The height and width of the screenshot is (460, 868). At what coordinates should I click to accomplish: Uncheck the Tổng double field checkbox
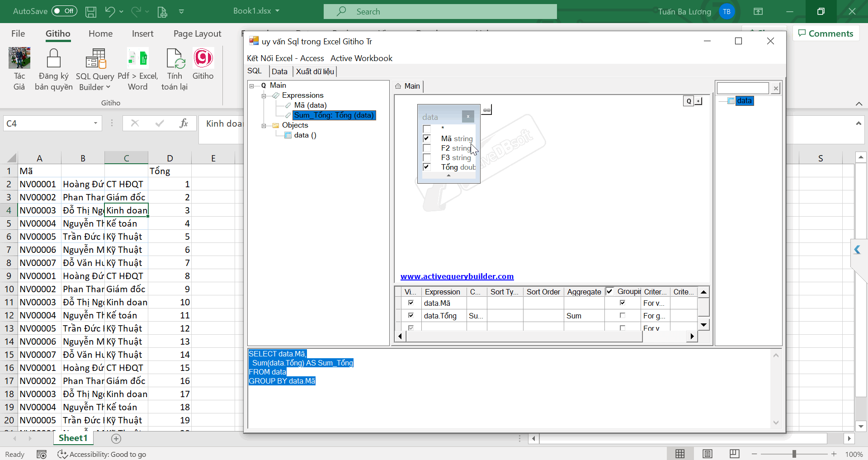pos(426,167)
